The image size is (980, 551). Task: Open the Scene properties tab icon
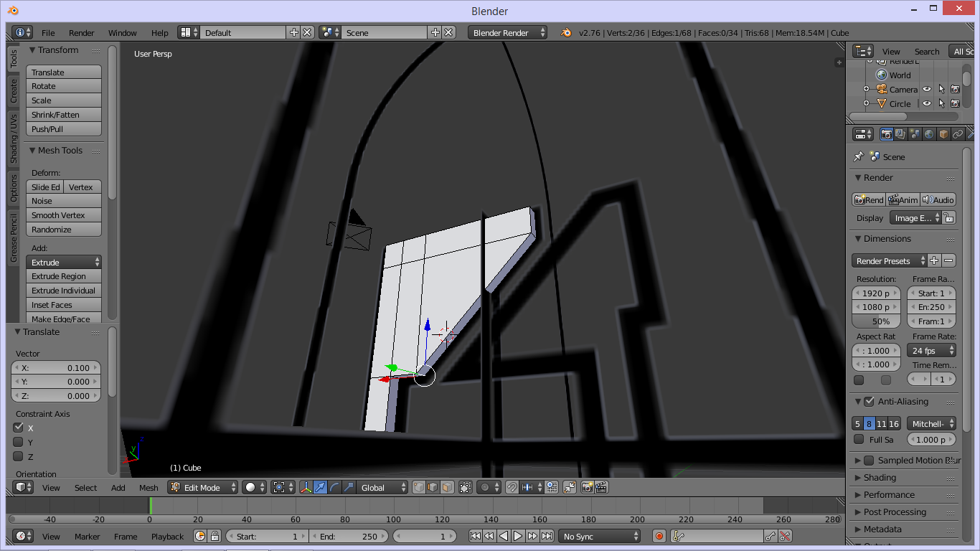(x=915, y=134)
